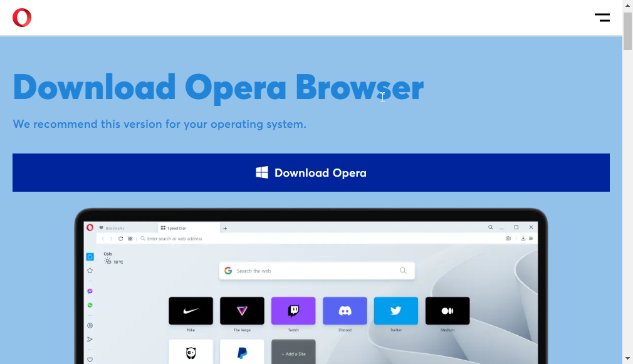Click 'Enter search or web address' bar

point(319,239)
